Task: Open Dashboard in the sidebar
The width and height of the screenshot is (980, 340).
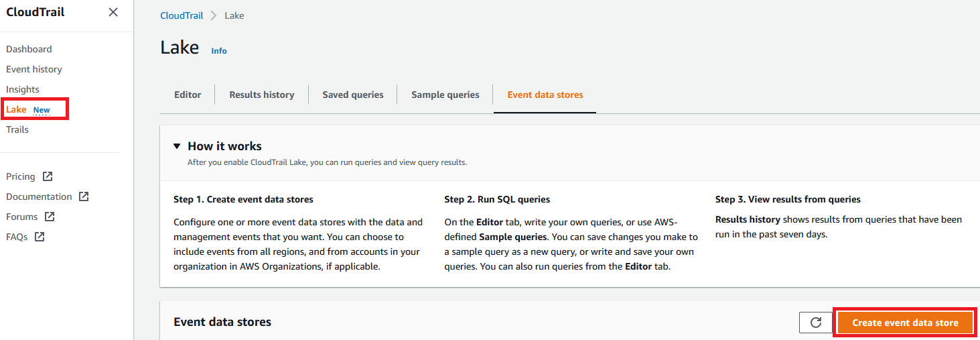Action: pyautogui.click(x=29, y=49)
